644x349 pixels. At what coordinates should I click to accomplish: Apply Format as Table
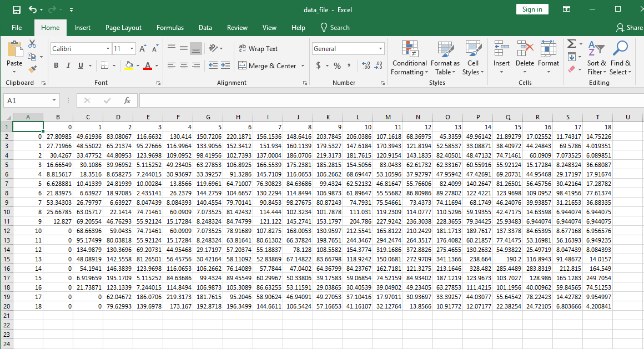point(445,58)
